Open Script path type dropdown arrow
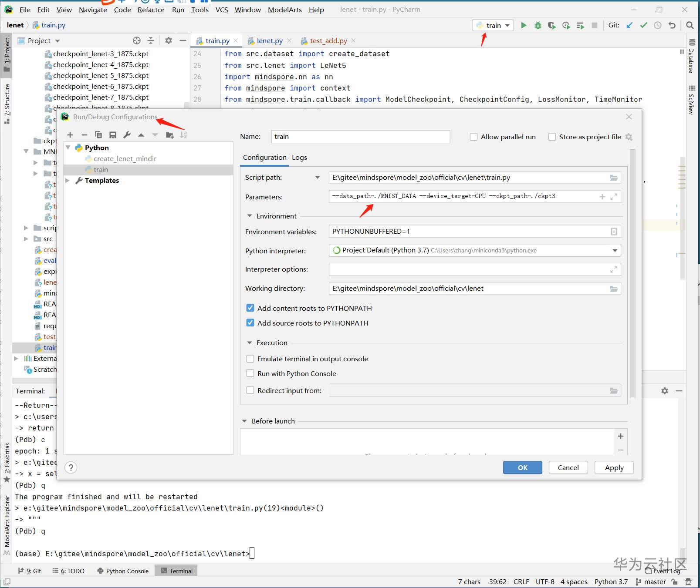The image size is (700, 588). pyautogui.click(x=318, y=178)
